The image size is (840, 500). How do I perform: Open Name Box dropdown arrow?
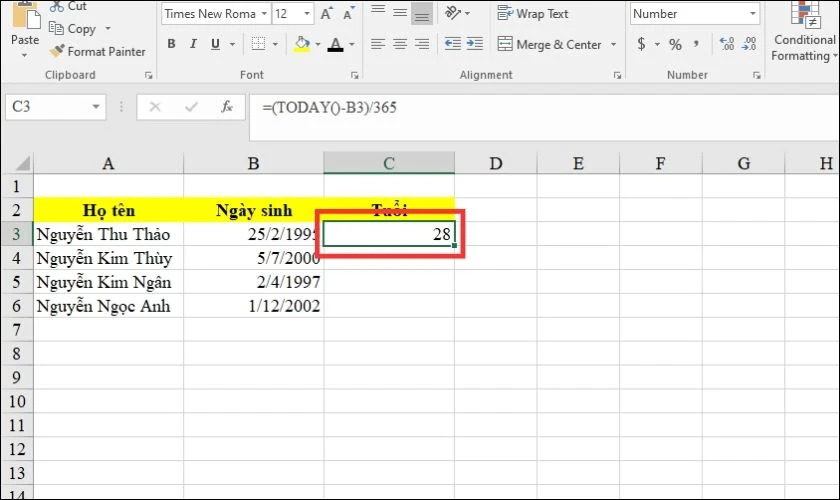pyautogui.click(x=96, y=107)
